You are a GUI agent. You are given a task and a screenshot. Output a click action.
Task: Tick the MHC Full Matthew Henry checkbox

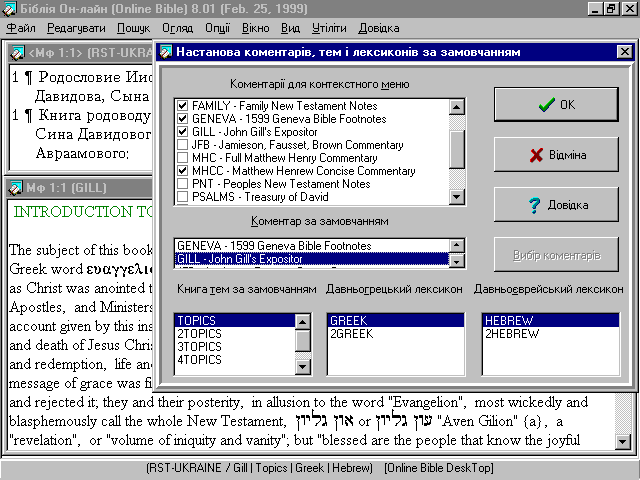[182, 158]
